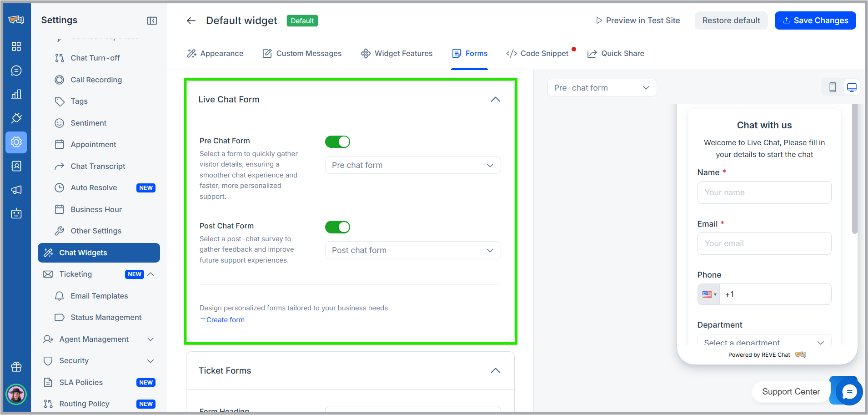The width and height of the screenshot is (868, 415).
Task: Go back using the left arrow
Action: (191, 20)
